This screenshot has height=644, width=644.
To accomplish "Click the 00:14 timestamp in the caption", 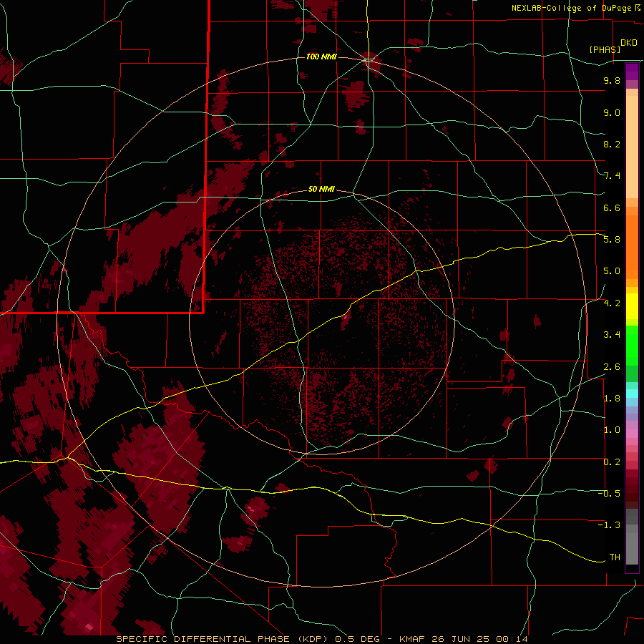I will tap(512, 639).
